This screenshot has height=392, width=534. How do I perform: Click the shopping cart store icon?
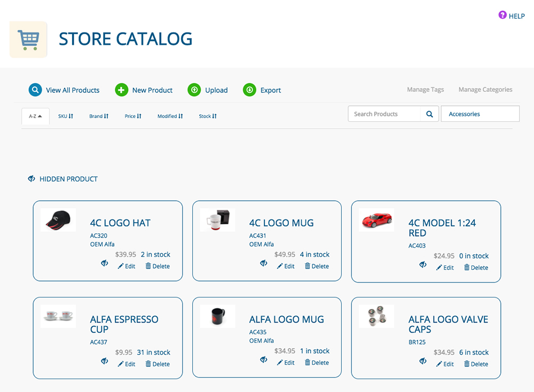coord(28,40)
